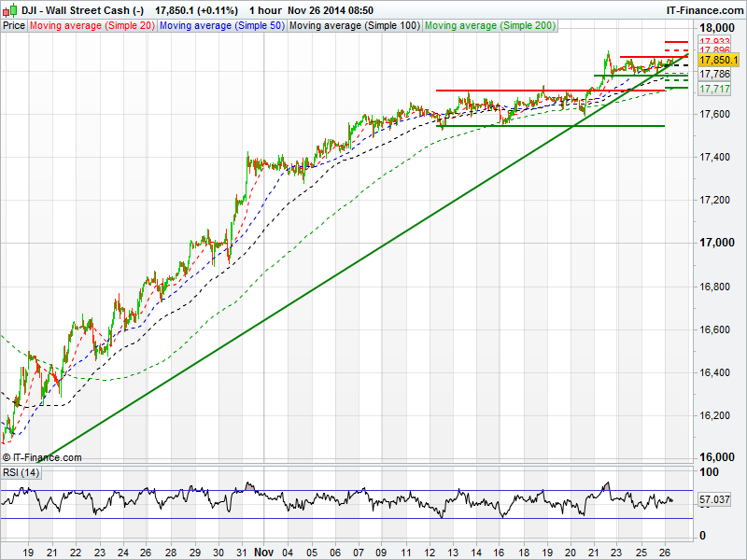The image size is (747, 560).
Task: Click the 16,600 price axis label
Action: pyautogui.click(x=714, y=329)
